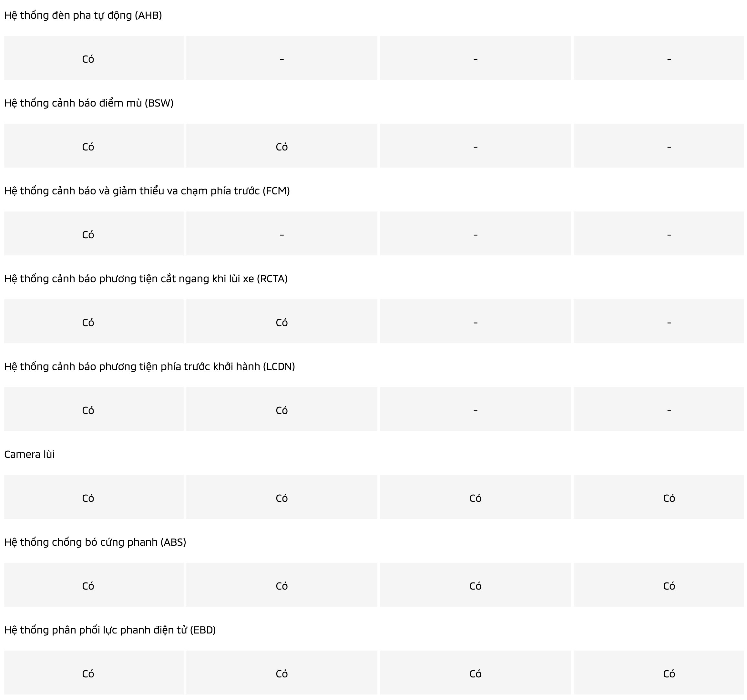Select first variant's "Có" cell for LCDN
This screenshot has height=700, width=747.
click(88, 410)
